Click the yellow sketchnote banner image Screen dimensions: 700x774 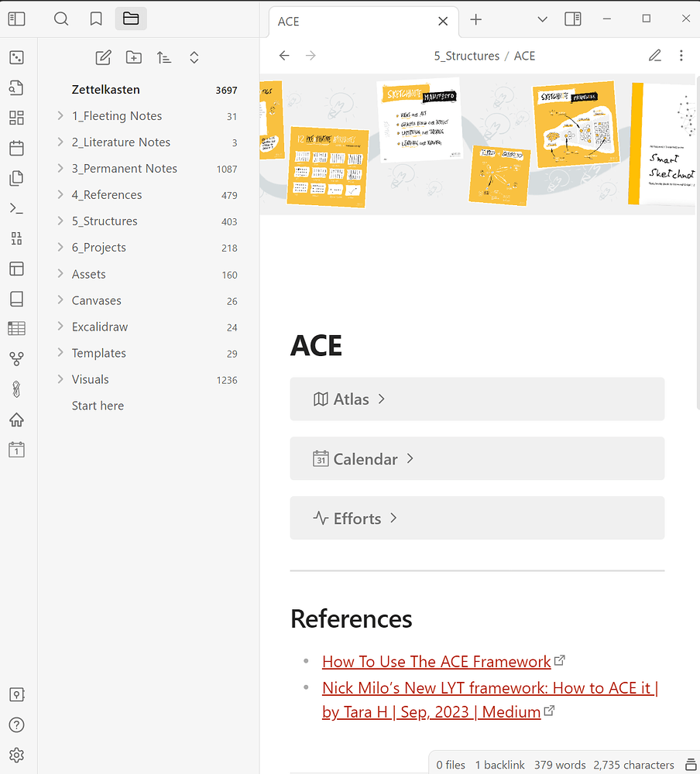click(x=477, y=144)
